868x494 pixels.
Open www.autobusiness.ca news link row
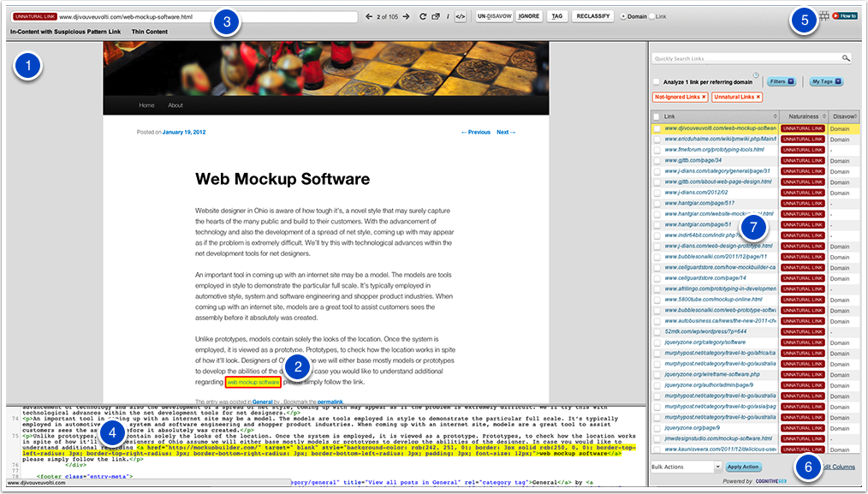click(x=720, y=321)
